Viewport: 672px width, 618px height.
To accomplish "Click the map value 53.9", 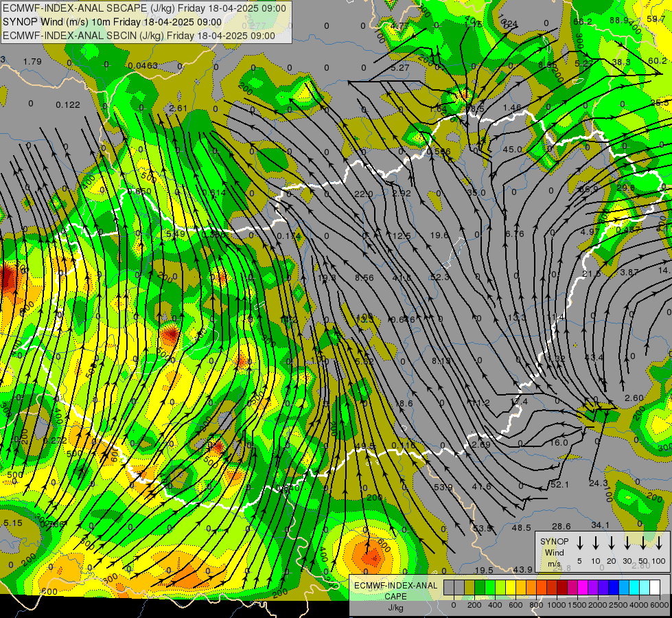I will click(x=443, y=488).
